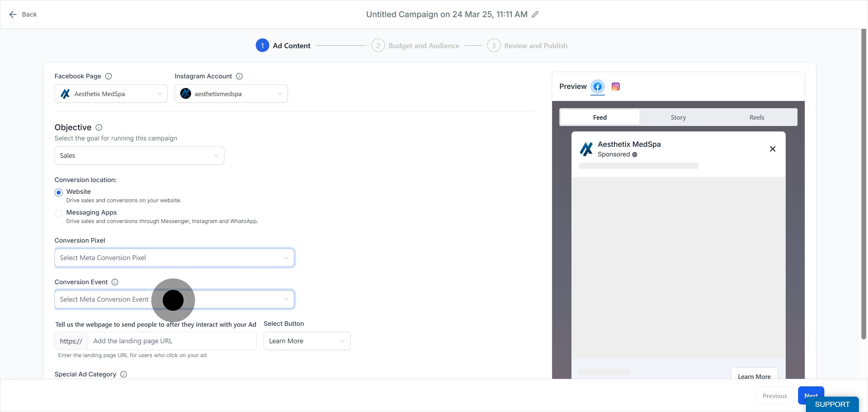
Task: Open Instagram Account info icon
Action: (239, 76)
